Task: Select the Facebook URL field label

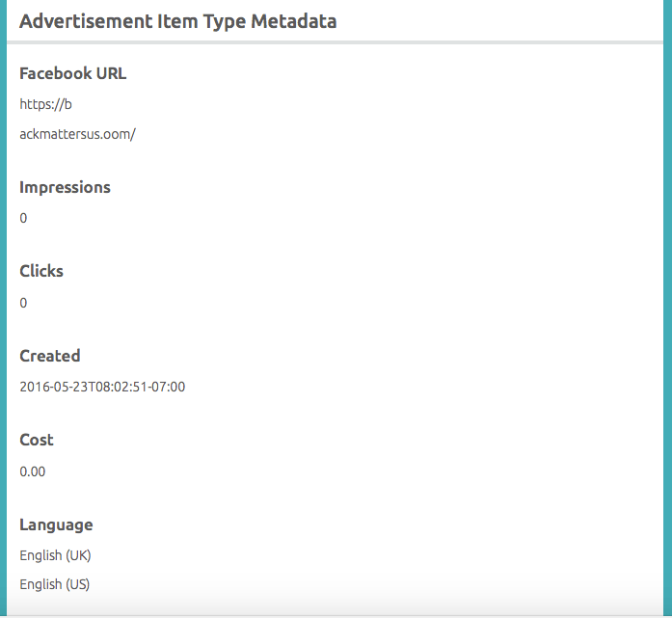Action: (73, 73)
